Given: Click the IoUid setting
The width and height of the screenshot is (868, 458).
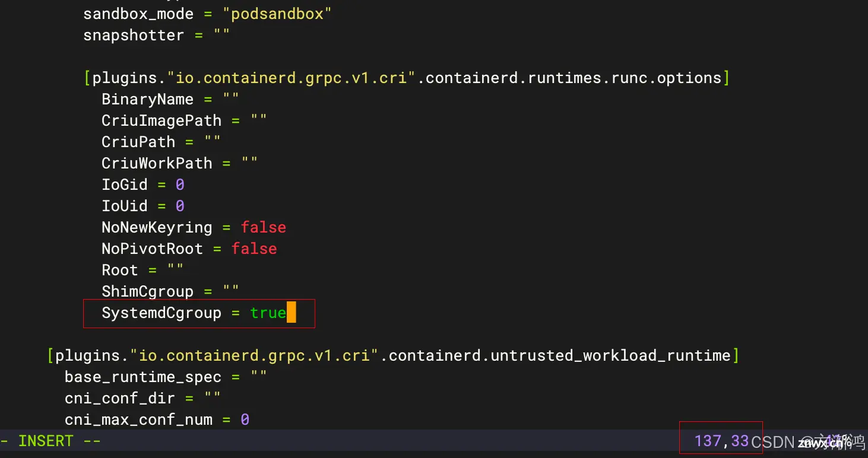Looking at the screenshot, I should coord(142,206).
